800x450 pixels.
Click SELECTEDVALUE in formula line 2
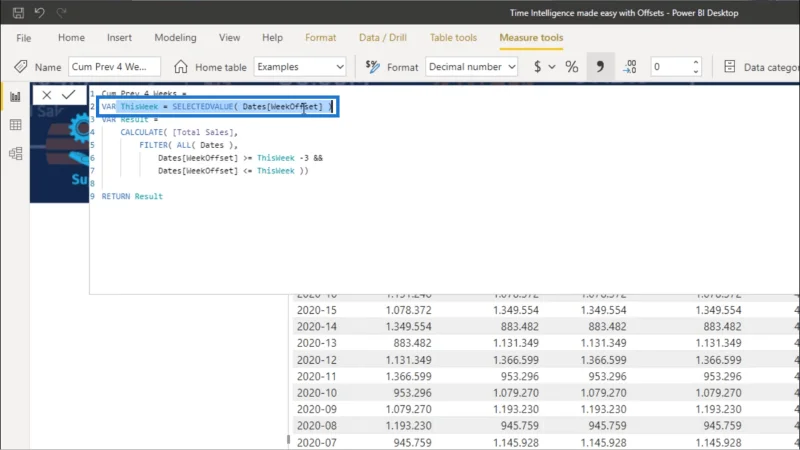pyautogui.click(x=202, y=107)
